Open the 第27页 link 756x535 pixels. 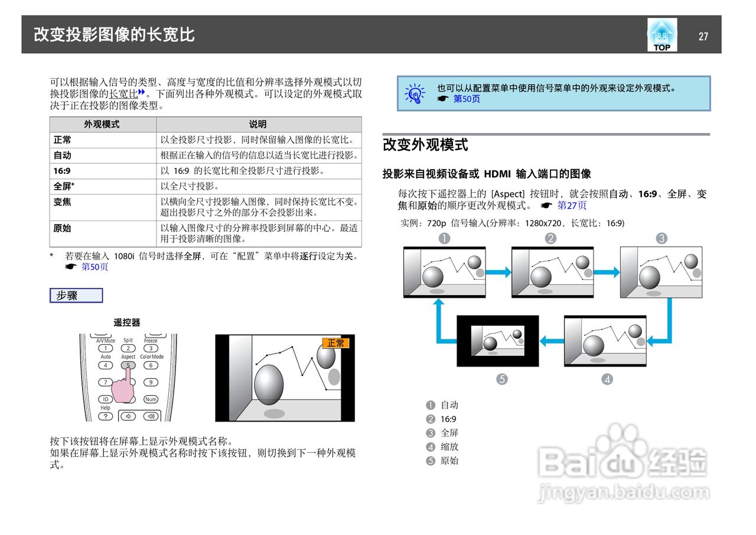572,205
